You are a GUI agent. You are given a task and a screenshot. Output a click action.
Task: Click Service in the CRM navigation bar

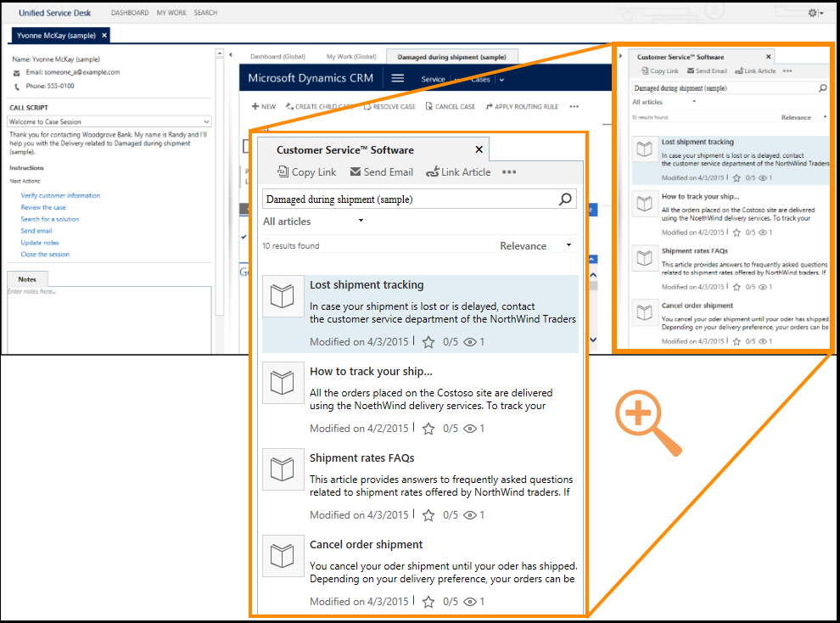point(433,79)
